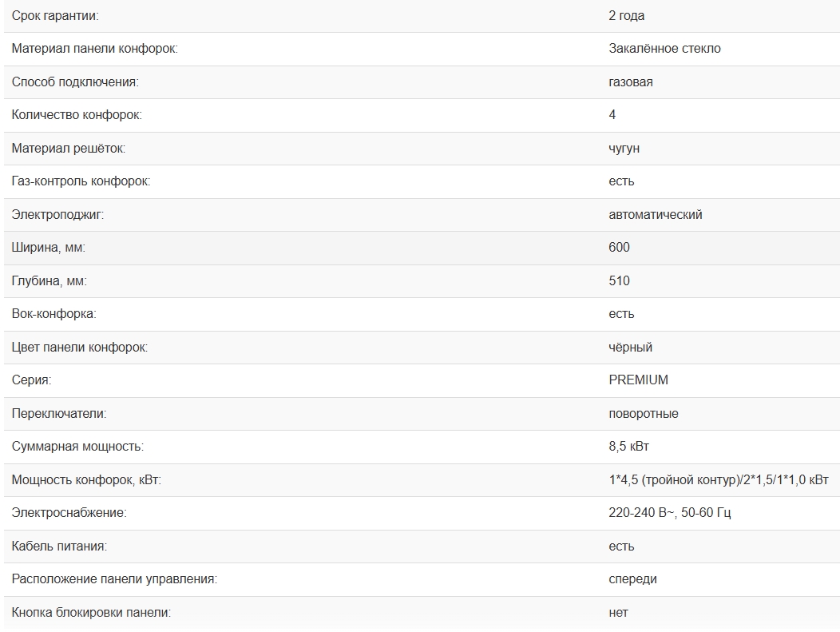Viewport: 840px width, 632px height.
Task: Click the "Кнопка блокировки панели:" label
Action: pos(91,613)
